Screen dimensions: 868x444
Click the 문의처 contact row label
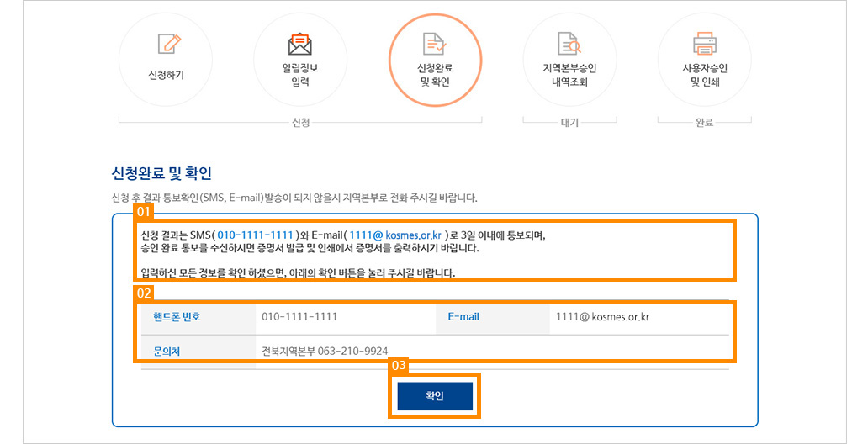tap(167, 351)
